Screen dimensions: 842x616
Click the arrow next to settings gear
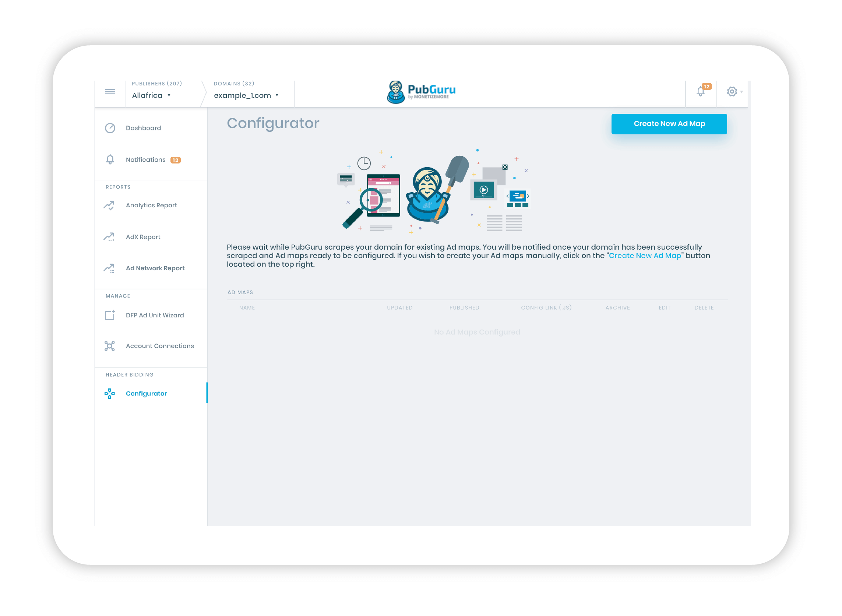(x=742, y=92)
